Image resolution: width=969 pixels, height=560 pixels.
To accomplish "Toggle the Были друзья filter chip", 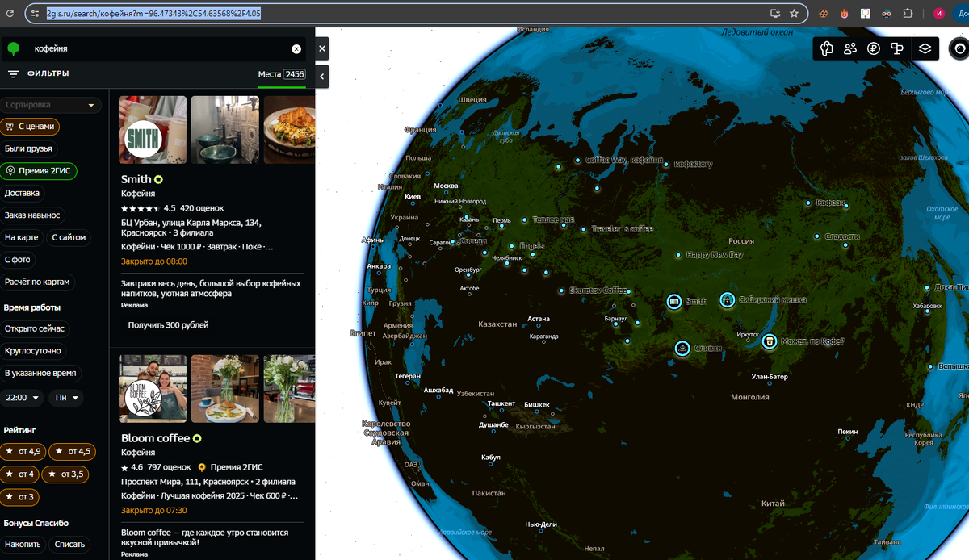I will [28, 148].
